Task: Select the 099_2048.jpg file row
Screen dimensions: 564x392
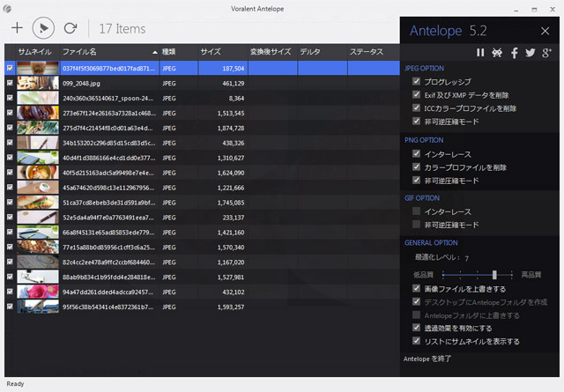Action: point(202,83)
